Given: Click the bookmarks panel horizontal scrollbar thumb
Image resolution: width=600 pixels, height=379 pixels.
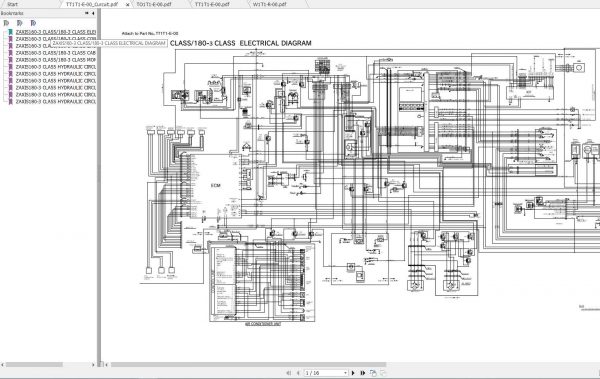Looking at the screenshot, I should [x=34, y=365].
